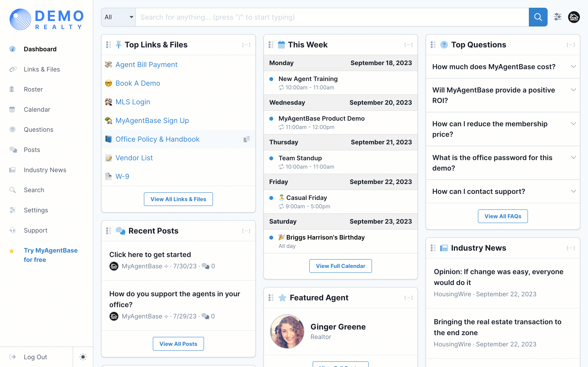The height and width of the screenshot is (367, 588).
Task: Click the house profile avatar icon
Action: (574, 17)
